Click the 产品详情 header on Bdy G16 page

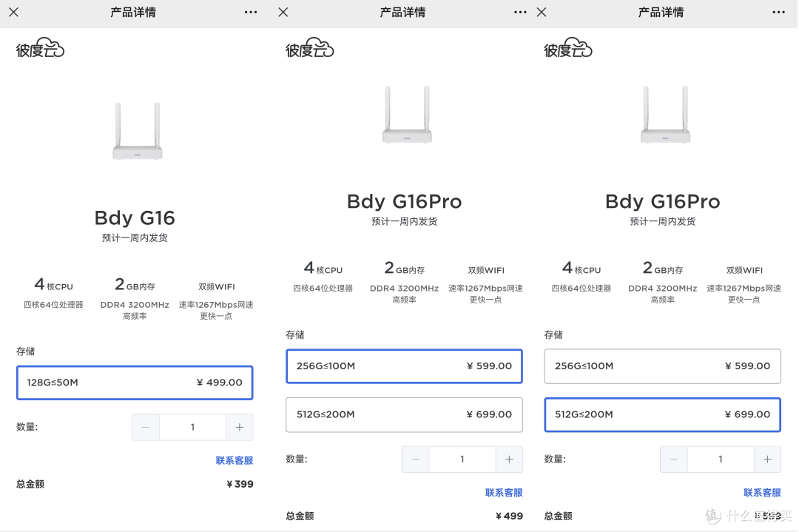(133, 13)
